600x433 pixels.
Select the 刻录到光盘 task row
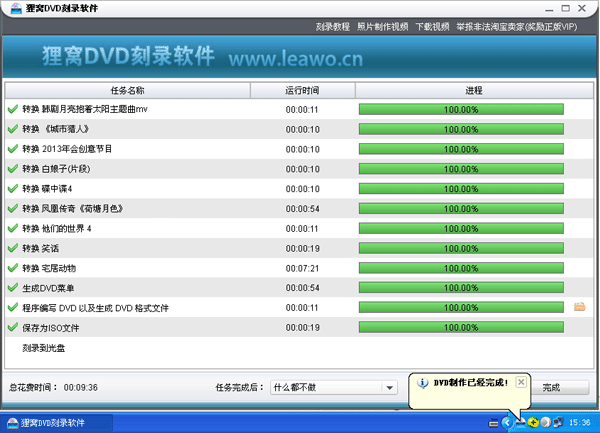[x=299, y=348]
